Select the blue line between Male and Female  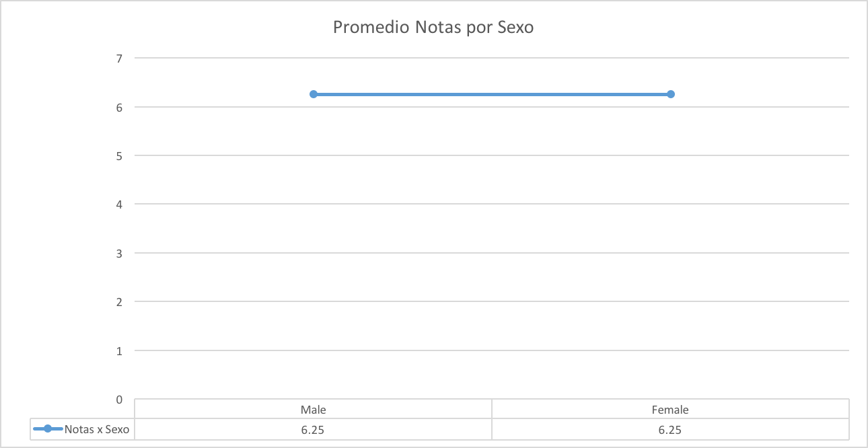point(492,94)
